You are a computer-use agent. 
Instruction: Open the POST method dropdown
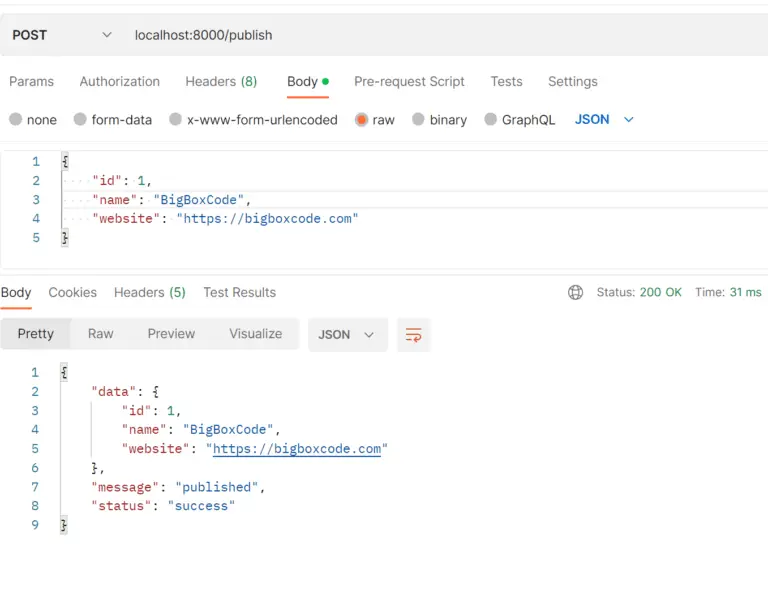click(62, 35)
